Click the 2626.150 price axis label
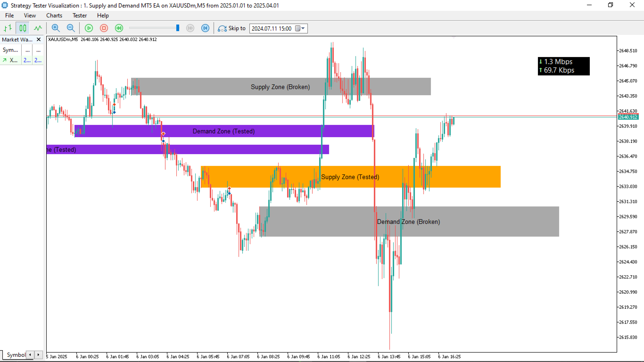Screen dimensions: 644x362 (627, 247)
